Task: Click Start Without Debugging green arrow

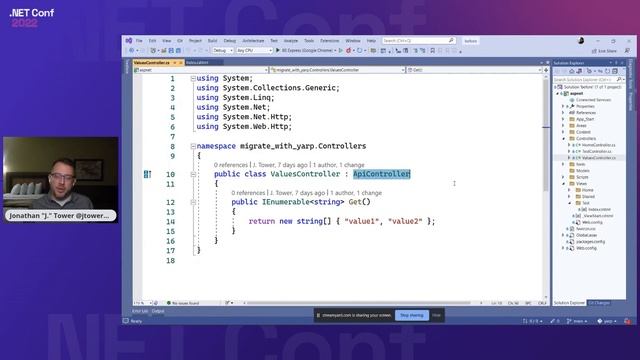Action: coord(341,51)
